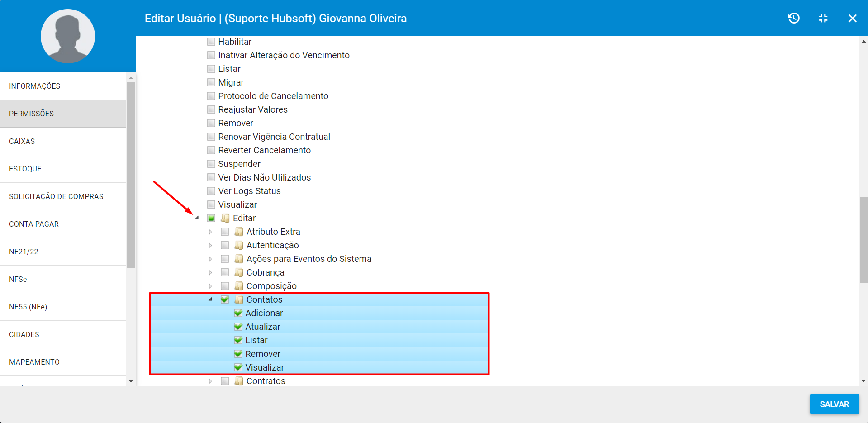Uncheck Remover under Contatos
Image resolution: width=868 pixels, height=423 pixels.
coord(238,354)
